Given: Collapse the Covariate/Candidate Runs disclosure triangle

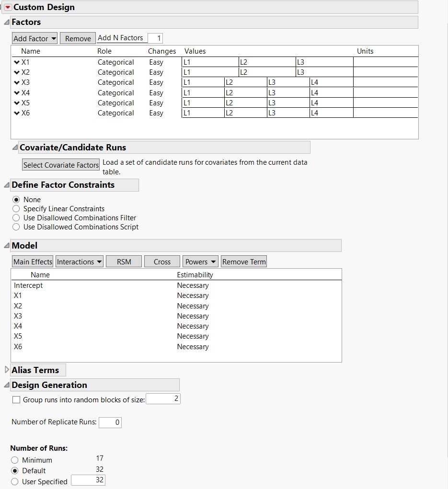Looking at the screenshot, I should click(x=15, y=147).
